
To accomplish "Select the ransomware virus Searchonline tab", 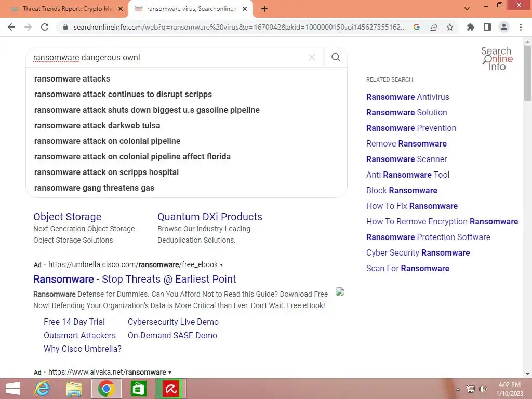I will point(192,9).
